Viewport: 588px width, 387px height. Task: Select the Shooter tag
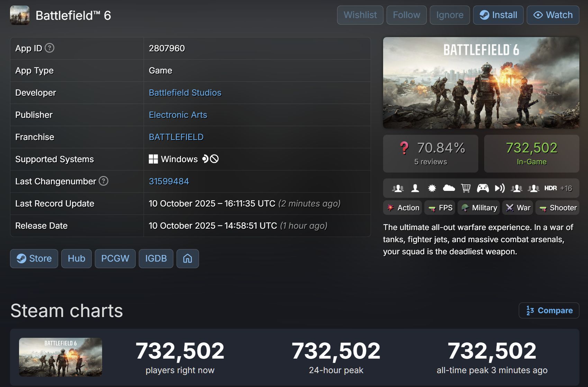point(558,208)
